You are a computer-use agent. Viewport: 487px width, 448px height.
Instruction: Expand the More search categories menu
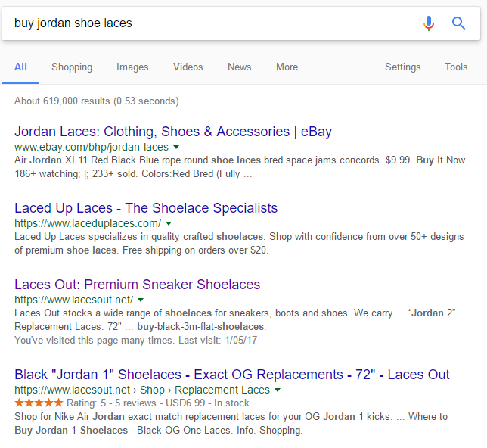click(287, 67)
